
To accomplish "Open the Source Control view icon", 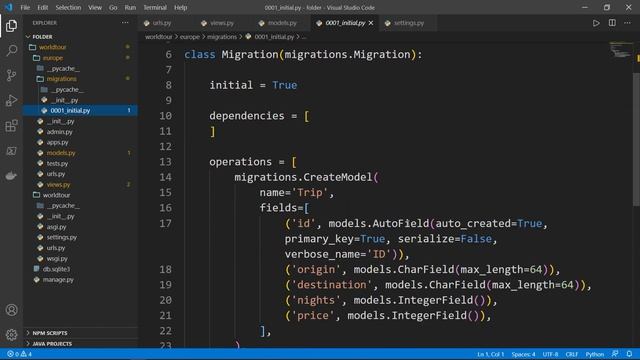I will pos(11,76).
